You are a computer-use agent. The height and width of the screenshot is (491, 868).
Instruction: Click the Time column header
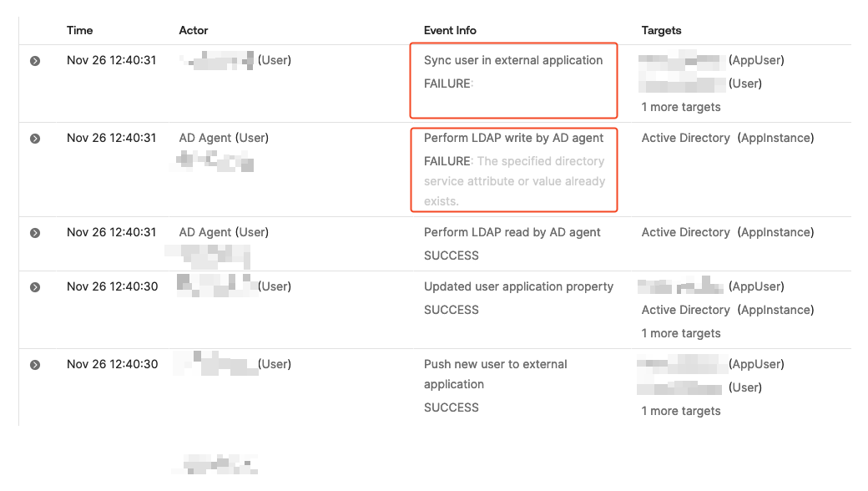80,30
